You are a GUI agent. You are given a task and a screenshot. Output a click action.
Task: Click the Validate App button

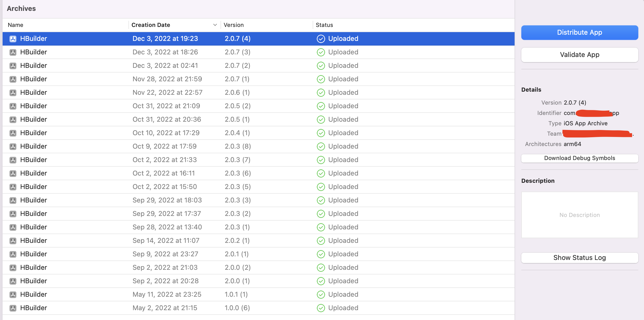[580, 55]
